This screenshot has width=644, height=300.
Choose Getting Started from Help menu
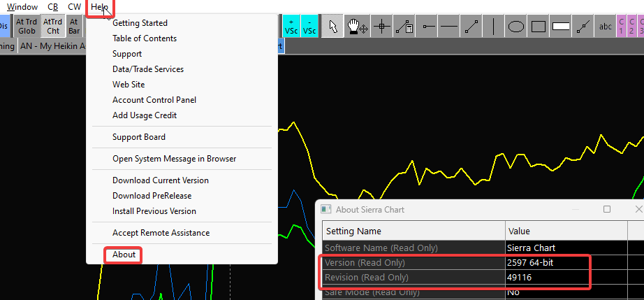click(140, 23)
